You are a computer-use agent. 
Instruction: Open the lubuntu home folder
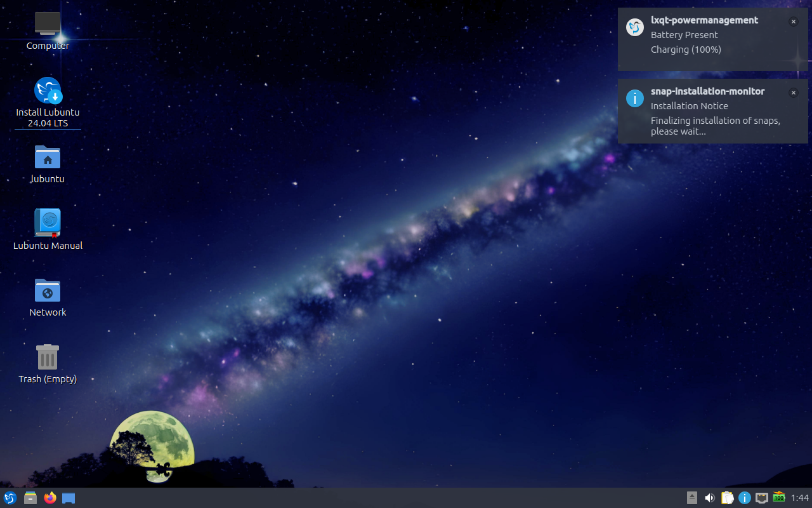click(48, 159)
